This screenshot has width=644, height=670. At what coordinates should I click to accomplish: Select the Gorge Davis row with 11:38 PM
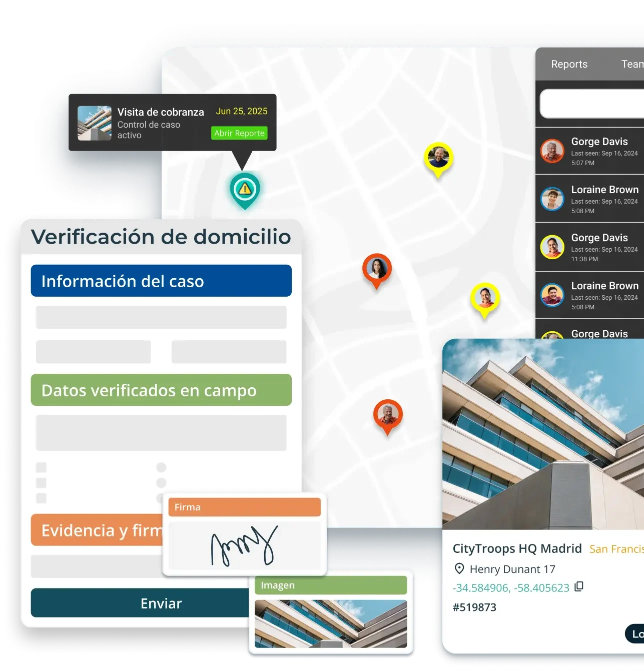coord(589,247)
